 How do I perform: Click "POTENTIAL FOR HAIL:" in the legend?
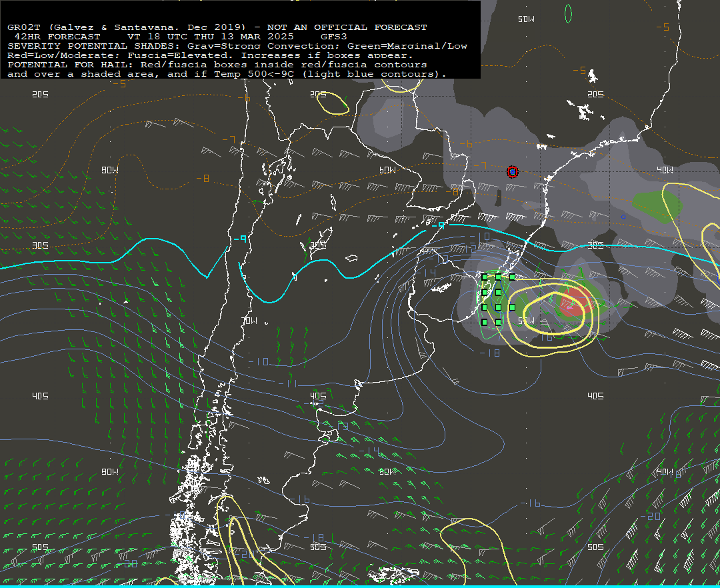pyautogui.click(x=71, y=65)
